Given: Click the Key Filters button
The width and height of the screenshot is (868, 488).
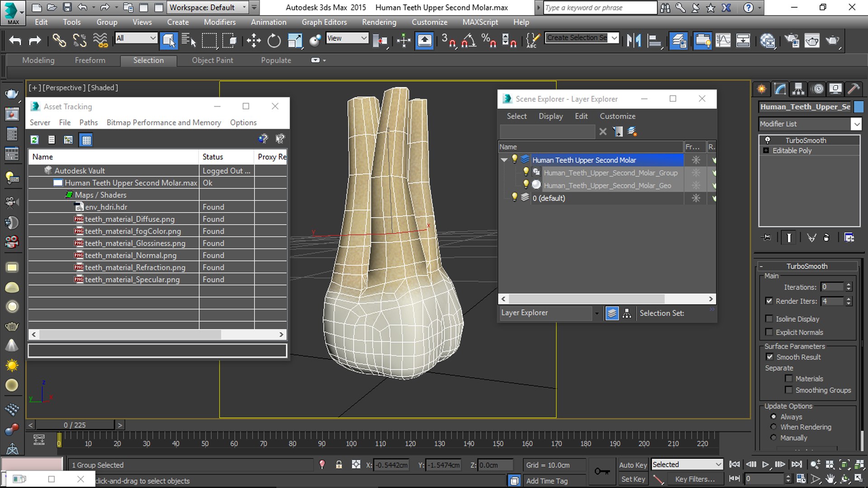Looking at the screenshot, I should click(x=695, y=479).
